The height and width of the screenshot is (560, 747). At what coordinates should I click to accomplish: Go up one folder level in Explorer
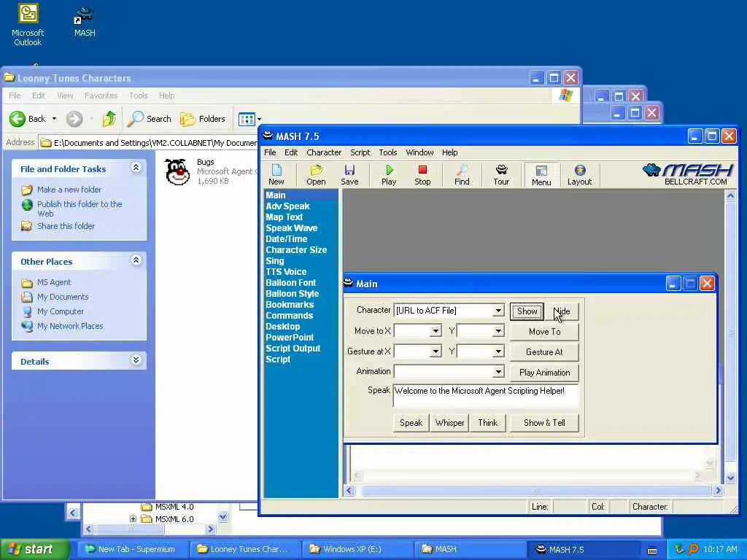pyautogui.click(x=109, y=119)
